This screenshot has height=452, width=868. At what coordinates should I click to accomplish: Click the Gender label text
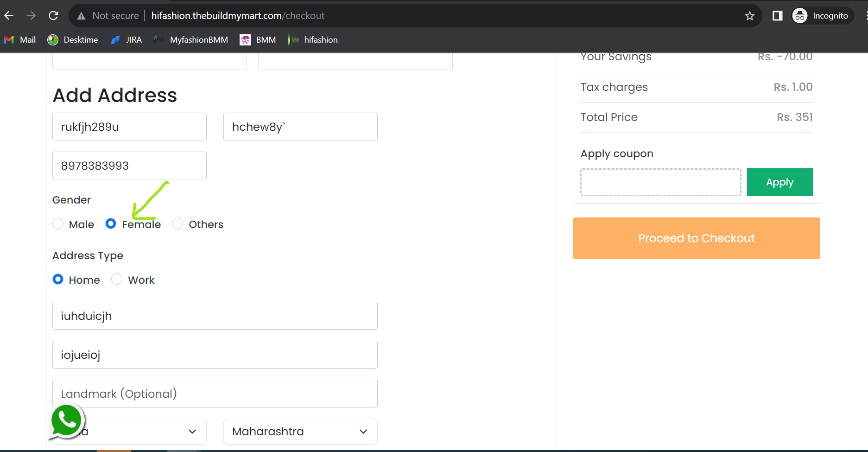coord(71,200)
